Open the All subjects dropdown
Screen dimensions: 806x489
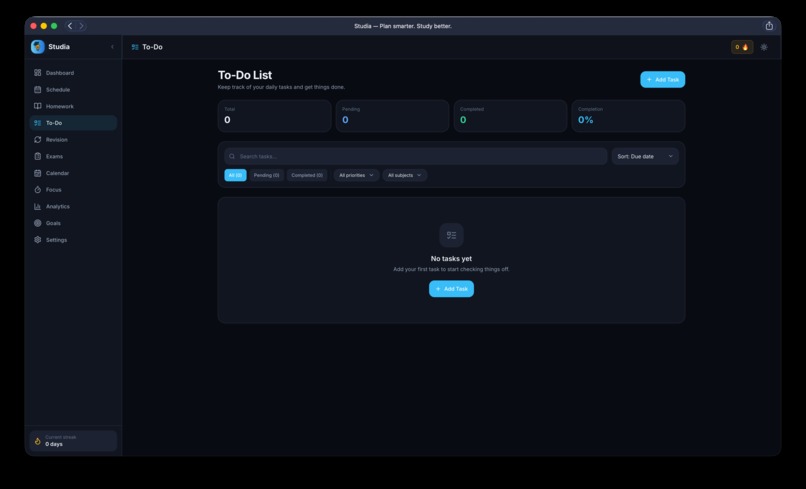pyautogui.click(x=405, y=175)
